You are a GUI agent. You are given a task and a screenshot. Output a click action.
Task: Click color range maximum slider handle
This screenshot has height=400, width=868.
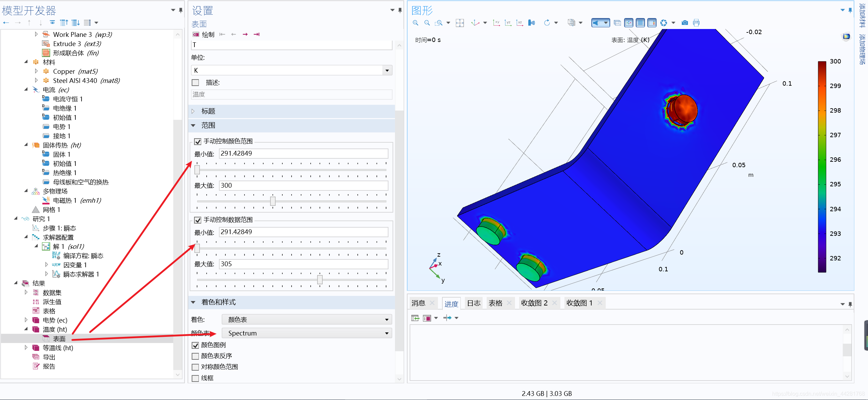pos(273,201)
